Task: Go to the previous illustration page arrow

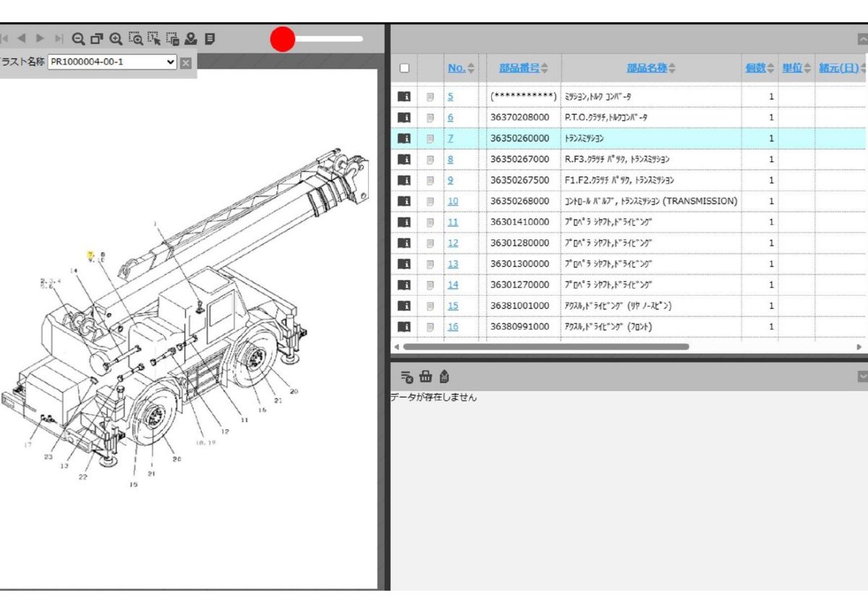Action: 22,38
